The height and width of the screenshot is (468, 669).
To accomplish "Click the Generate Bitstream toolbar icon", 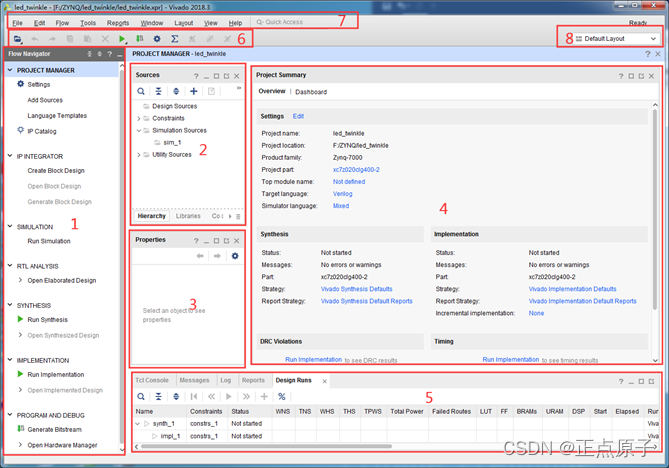I will [140, 39].
